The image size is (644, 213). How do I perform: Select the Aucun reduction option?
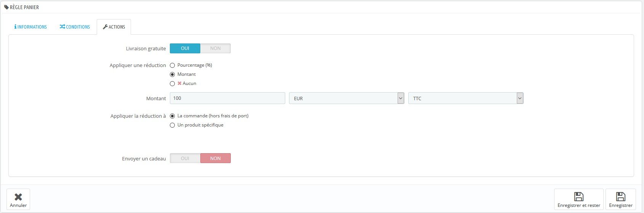173,84
